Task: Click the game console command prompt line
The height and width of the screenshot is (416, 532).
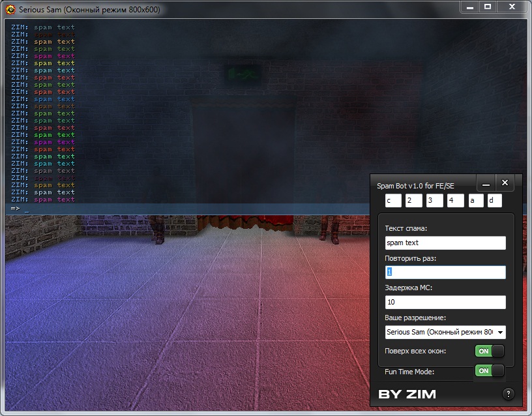Action: click(x=187, y=209)
